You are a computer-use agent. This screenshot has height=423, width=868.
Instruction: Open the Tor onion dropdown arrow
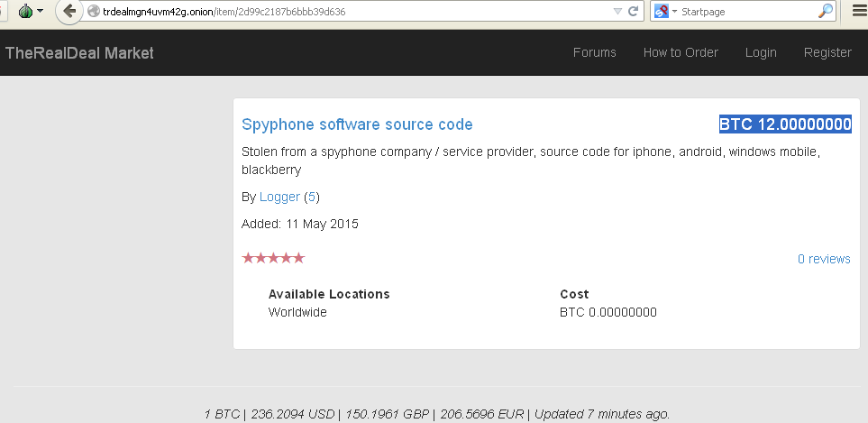(41, 11)
